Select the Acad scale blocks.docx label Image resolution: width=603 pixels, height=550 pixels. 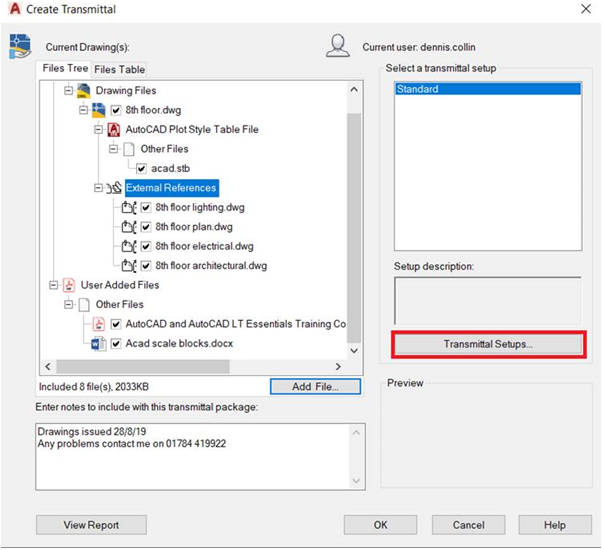(179, 343)
